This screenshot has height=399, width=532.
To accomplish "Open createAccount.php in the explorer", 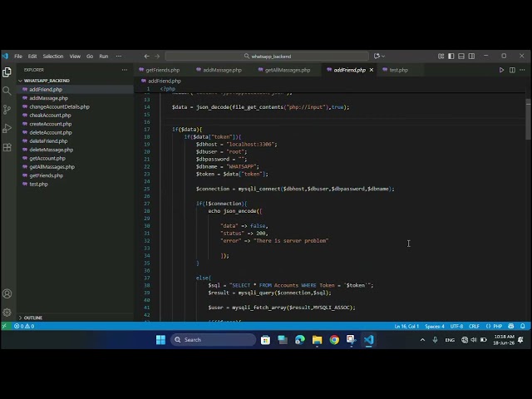I will tap(50, 124).
